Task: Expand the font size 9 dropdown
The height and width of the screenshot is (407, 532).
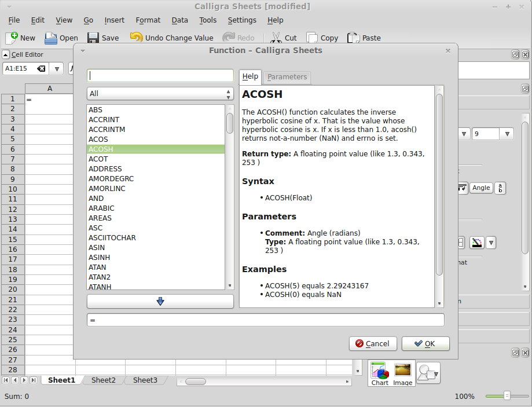Action: (507, 134)
